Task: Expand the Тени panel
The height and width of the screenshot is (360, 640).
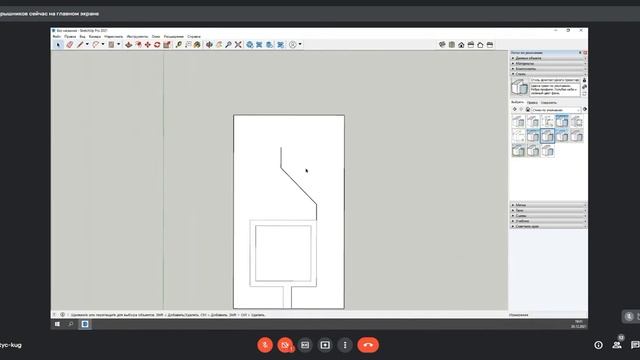Action: pos(548,210)
